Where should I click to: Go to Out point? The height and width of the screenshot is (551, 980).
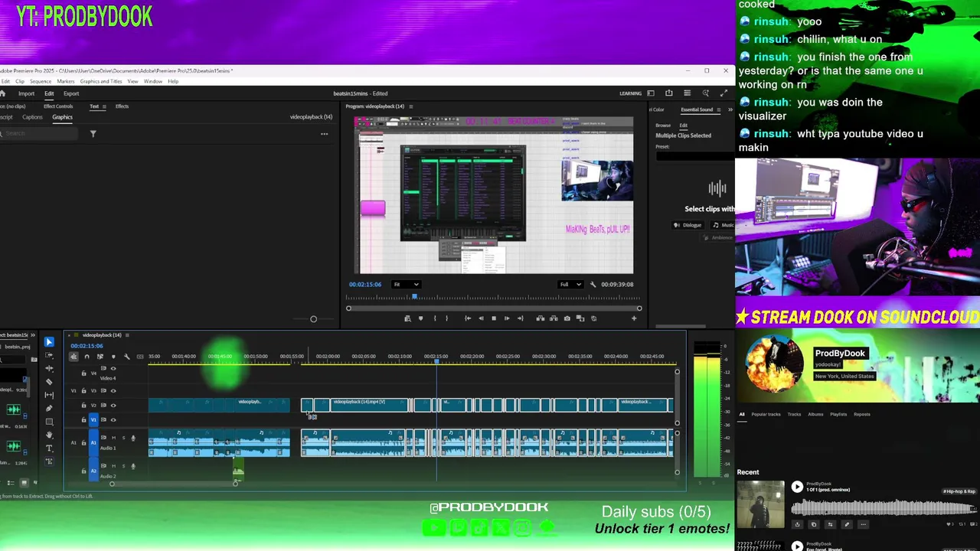coord(521,318)
